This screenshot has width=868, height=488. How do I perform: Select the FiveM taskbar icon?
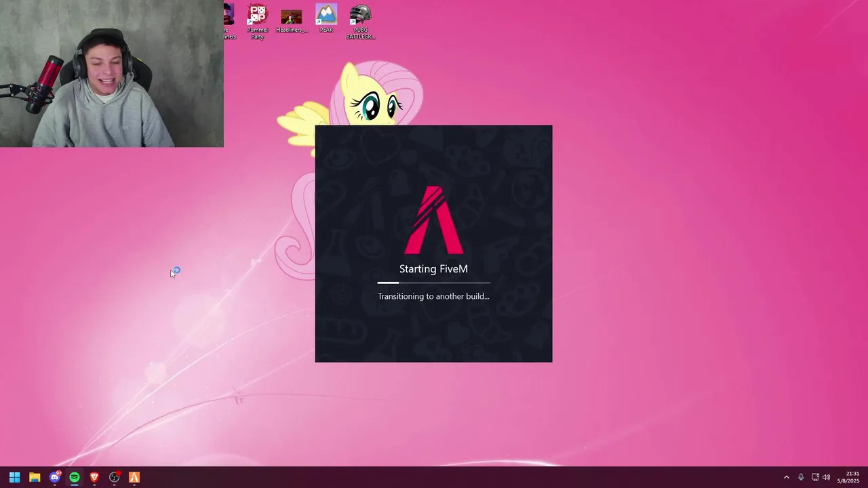click(x=134, y=477)
